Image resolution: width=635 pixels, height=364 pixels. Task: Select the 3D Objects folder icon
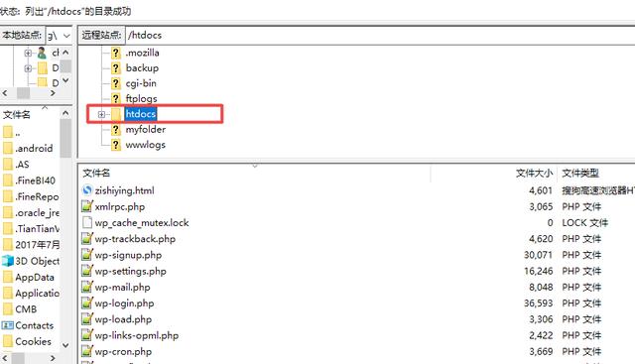point(8,261)
